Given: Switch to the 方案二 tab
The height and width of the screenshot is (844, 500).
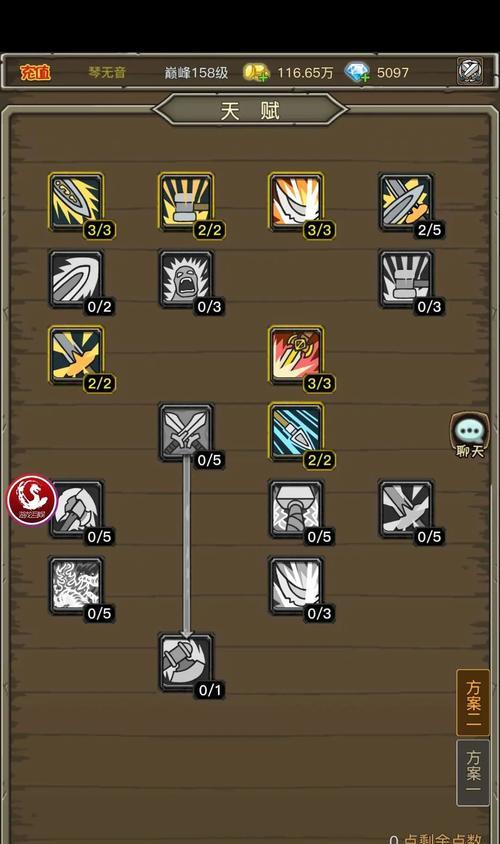Looking at the screenshot, I should [x=473, y=702].
